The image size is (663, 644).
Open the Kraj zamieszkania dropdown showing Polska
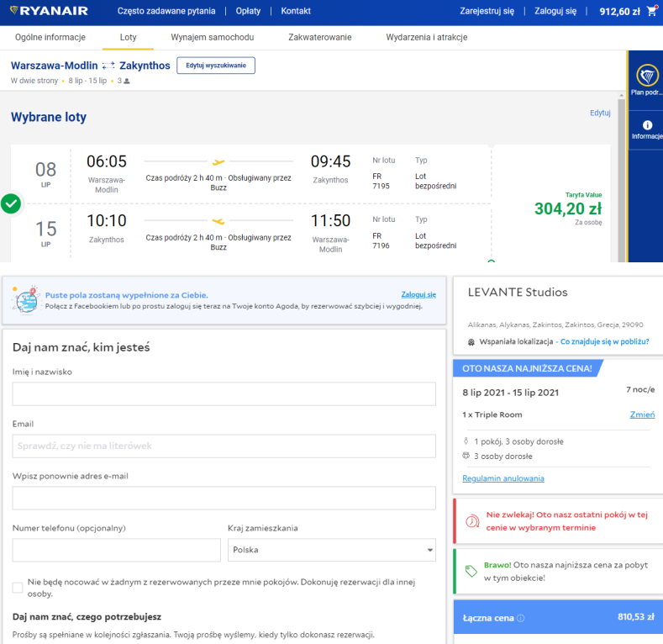(331, 550)
